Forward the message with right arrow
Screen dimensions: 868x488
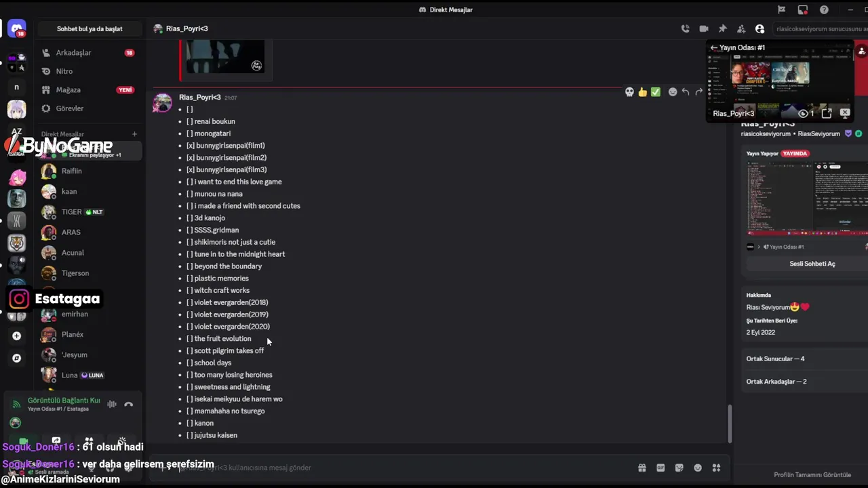[698, 92]
